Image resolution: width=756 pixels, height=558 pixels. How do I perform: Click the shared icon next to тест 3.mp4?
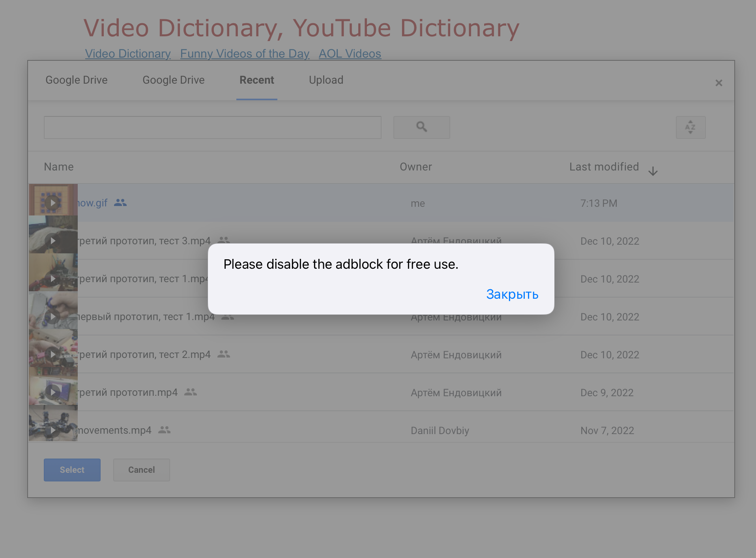point(223,240)
